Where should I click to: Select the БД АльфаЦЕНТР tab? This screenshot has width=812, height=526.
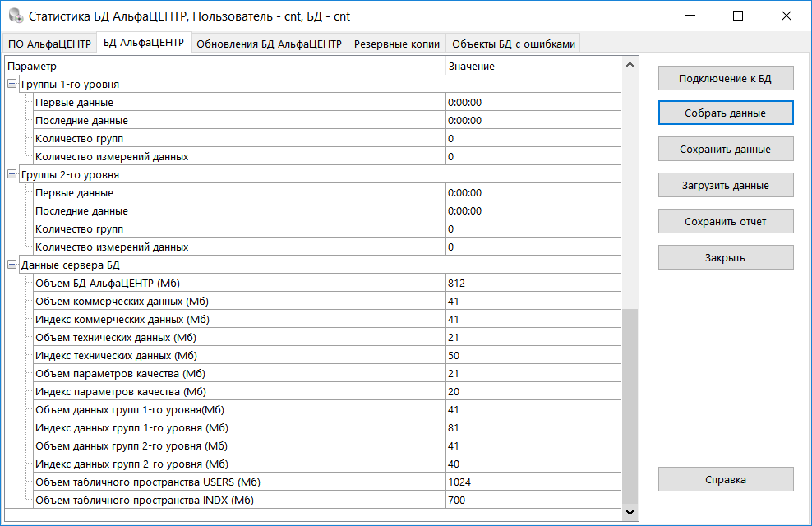[x=144, y=43]
